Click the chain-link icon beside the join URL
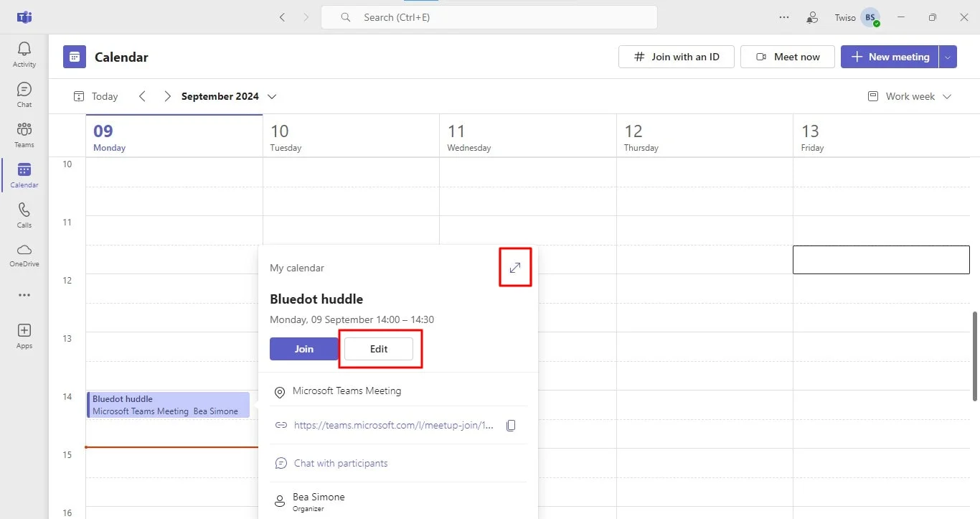 click(281, 426)
